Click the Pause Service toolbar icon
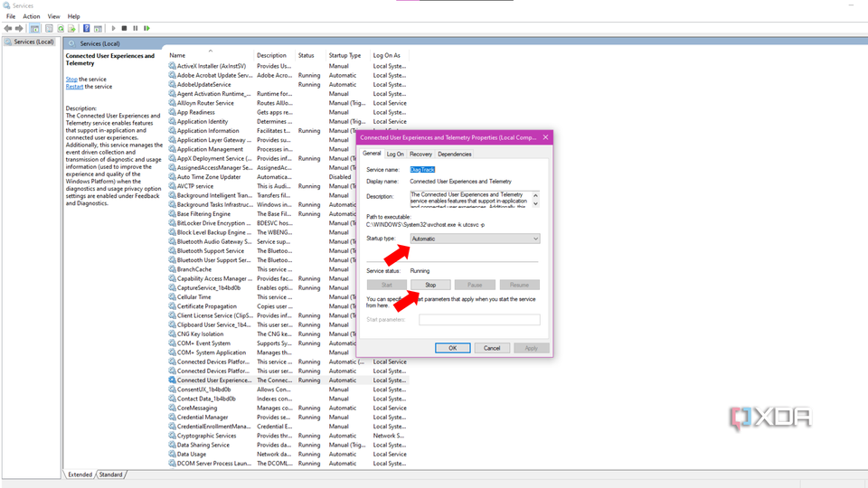Screen dimensions: 868x488 pos(135,28)
